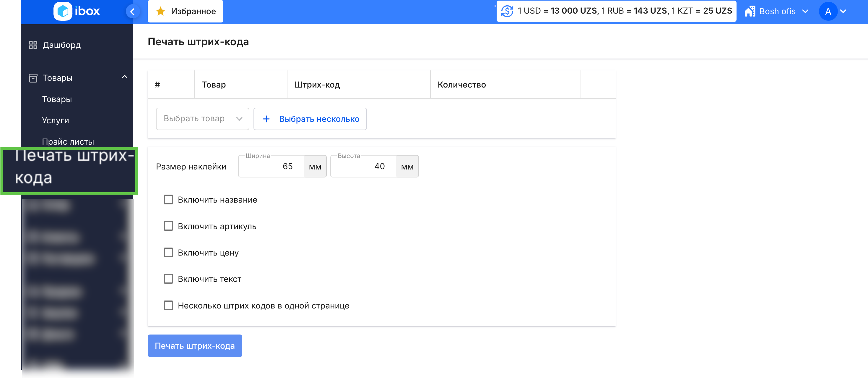
Task: Collapse the Товары sidebar section chevron
Action: (125, 77)
